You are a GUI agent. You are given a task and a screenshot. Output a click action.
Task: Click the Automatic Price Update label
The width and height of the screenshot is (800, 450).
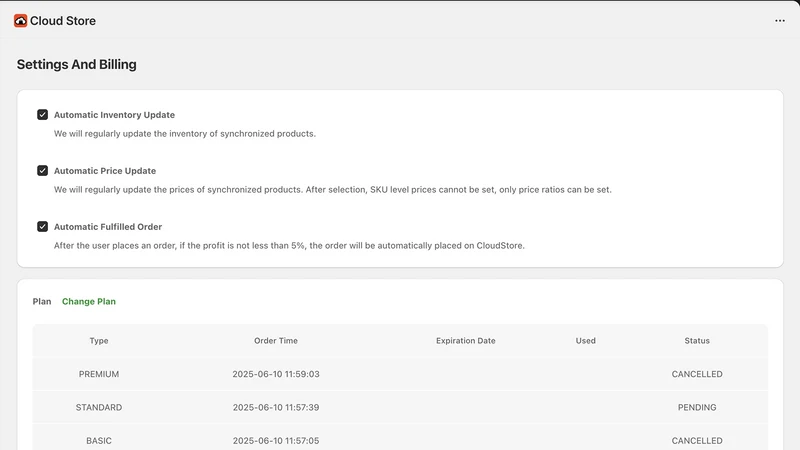pyautogui.click(x=105, y=171)
